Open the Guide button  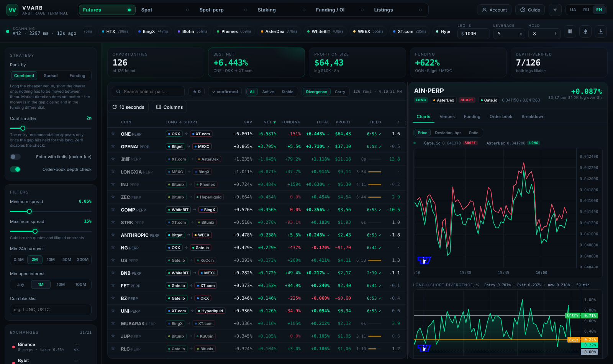pyautogui.click(x=530, y=10)
